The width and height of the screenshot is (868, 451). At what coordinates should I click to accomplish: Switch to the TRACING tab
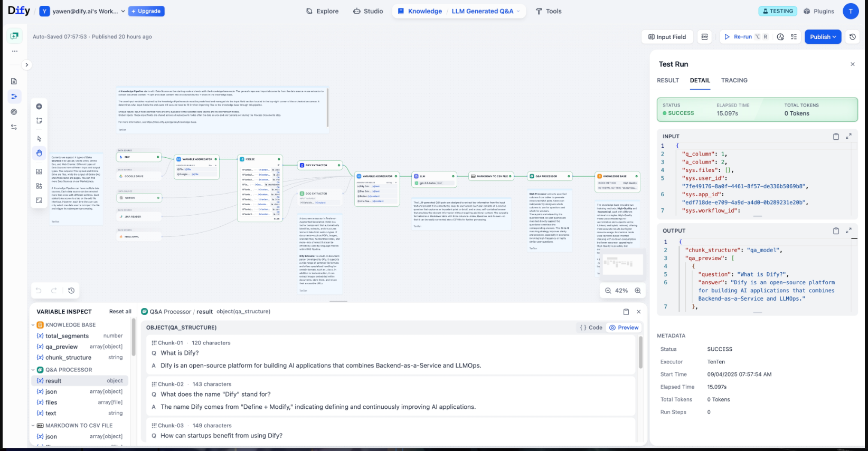[x=734, y=81]
